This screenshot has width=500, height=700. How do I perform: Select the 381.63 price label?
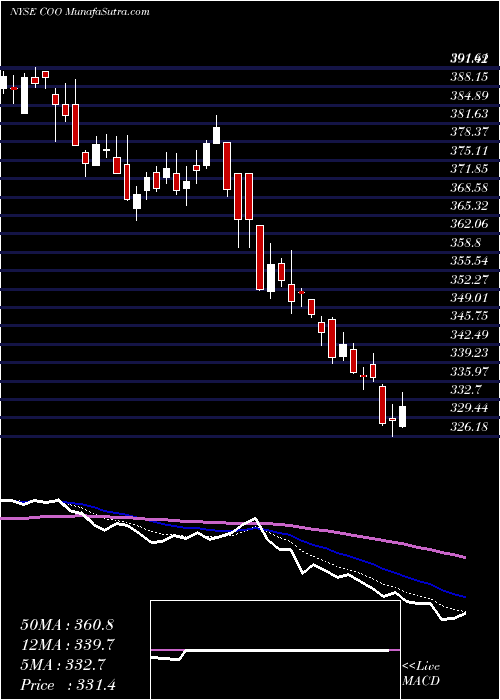469,114
